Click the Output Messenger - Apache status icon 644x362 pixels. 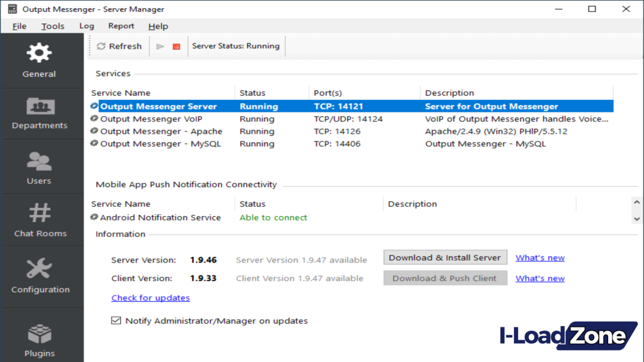click(94, 131)
